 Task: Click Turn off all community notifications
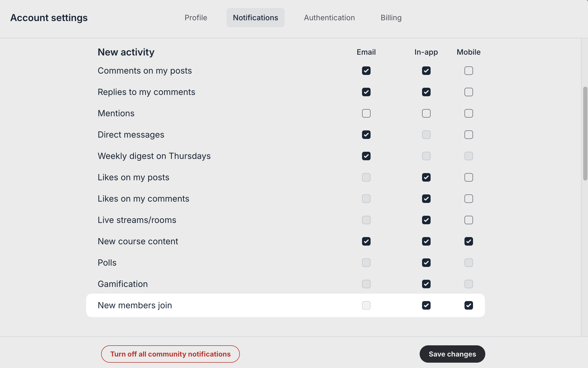(x=170, y=354)
